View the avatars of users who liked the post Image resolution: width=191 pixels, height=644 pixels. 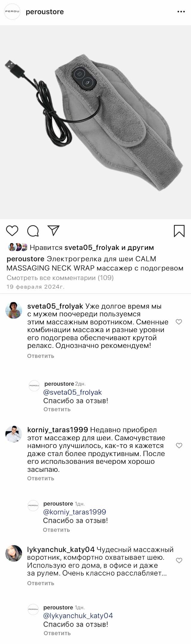pyautogui.click(x=18, y=247)
